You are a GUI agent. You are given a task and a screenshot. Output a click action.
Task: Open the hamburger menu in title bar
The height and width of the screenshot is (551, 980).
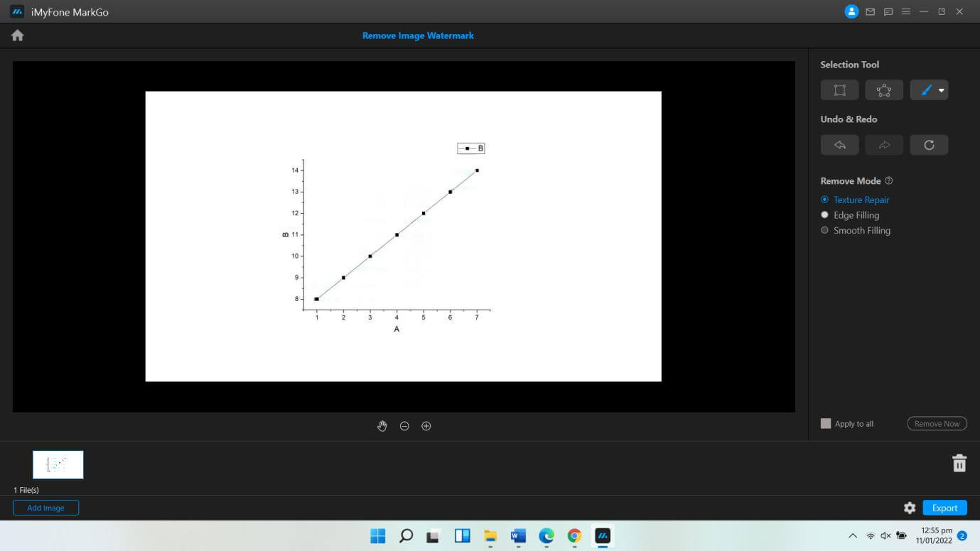906,12
